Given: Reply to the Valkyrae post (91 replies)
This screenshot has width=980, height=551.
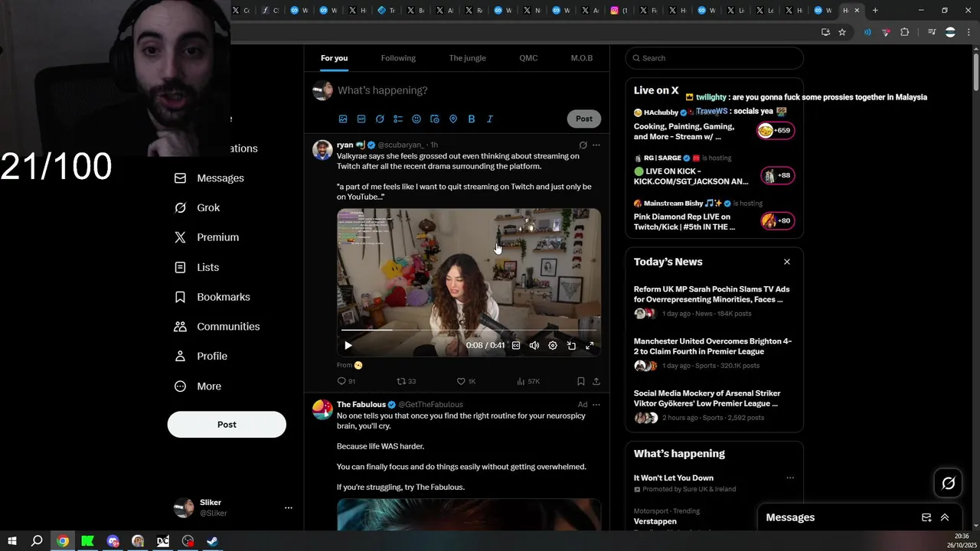Looking at the screenshot, I should (346, 381).
